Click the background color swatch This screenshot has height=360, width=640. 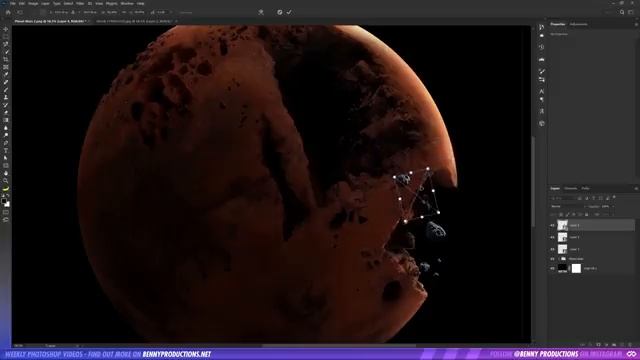[7, 204]
